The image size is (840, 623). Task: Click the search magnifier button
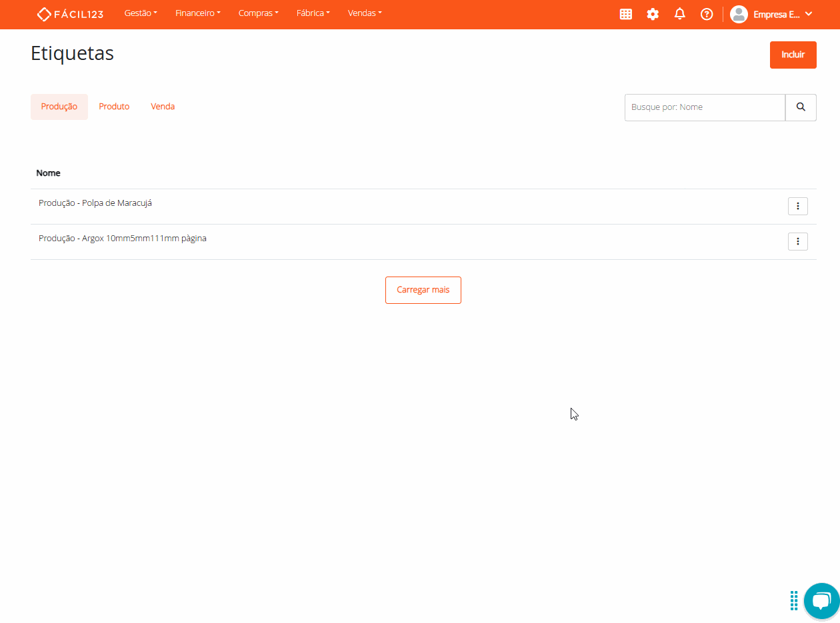[801, 107]
